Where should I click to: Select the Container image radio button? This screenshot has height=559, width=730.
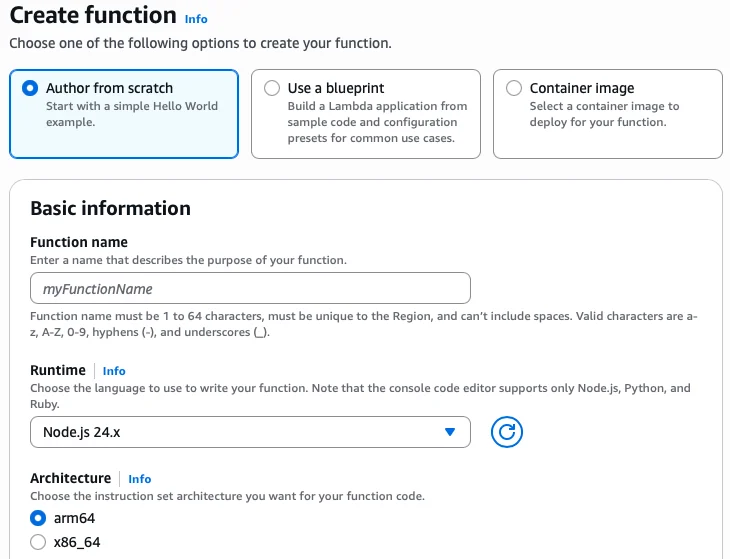(514, 88)
